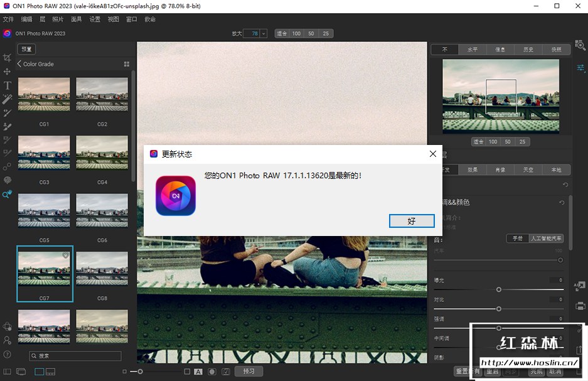Image resolution: width=588 pixels, height=381 pixels.
Task: Open the Resize AI icon on right edge
Action: coord(579,286)
